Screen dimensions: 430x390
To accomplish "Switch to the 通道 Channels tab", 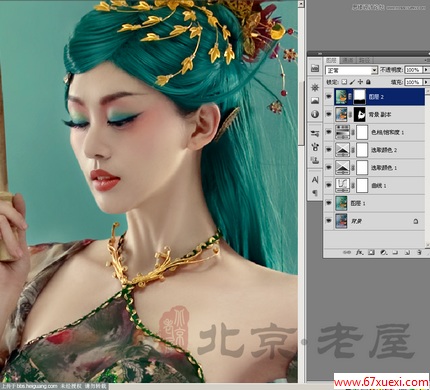I will (348, 60).
